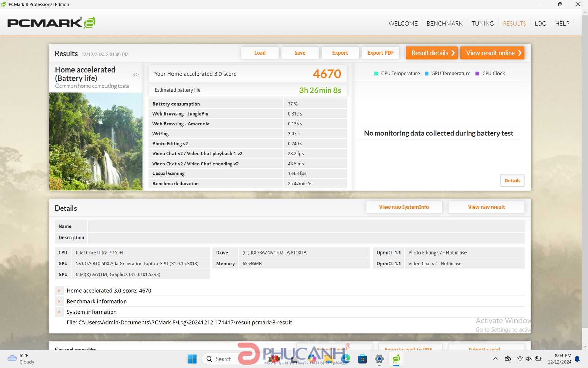The image size is (588, 368).
Task: Click Export PDF
Action: tap(380, 53)
